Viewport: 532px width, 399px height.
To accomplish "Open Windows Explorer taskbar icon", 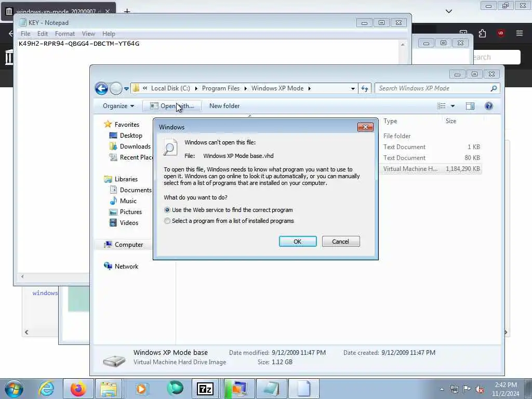I will [x=109, y=389].
